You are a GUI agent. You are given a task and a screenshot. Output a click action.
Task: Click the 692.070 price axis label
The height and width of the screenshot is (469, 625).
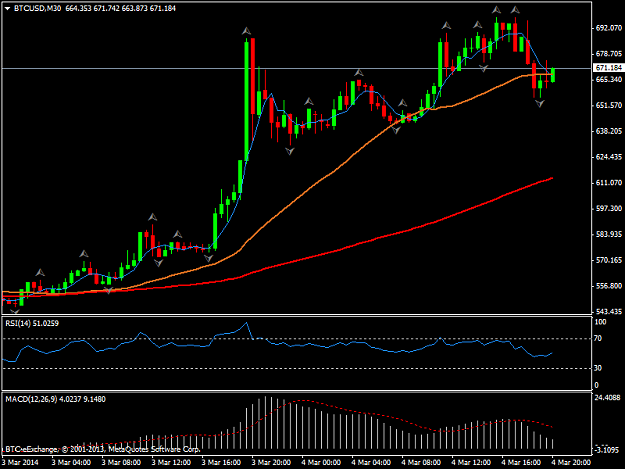click(609, 28)
